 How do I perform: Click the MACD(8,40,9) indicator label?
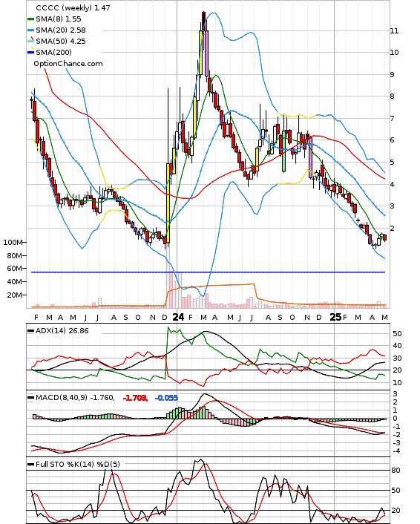[x=75, y=398]
